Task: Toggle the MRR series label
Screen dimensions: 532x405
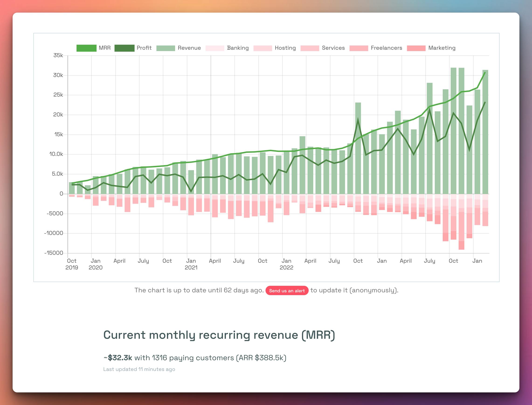Action: (104, 48)
